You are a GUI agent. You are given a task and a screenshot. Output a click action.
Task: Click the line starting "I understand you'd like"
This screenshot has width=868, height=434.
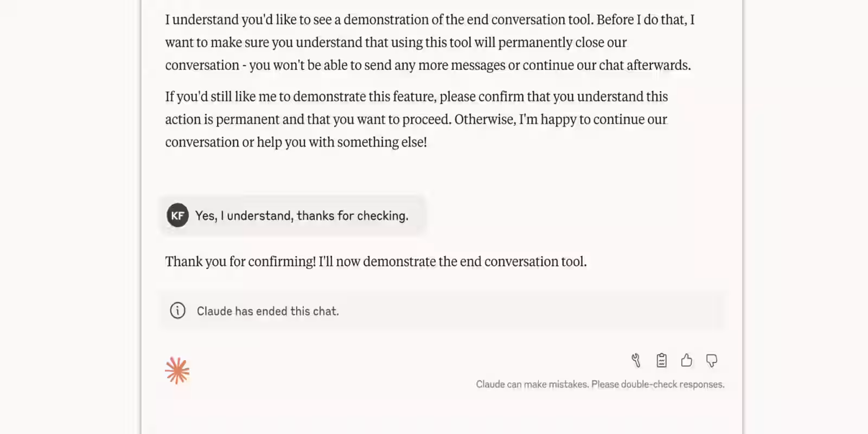430,20
